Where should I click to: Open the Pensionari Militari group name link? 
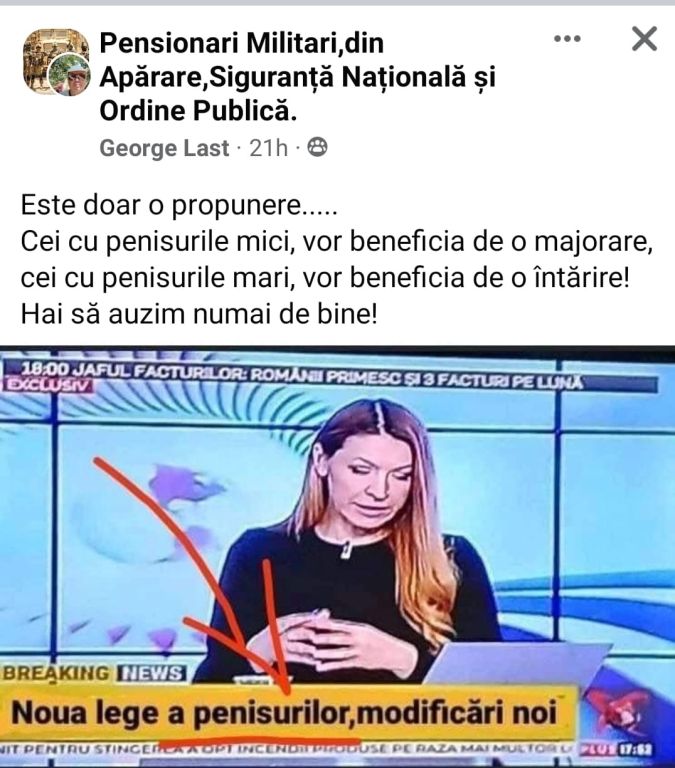(297, 77)
